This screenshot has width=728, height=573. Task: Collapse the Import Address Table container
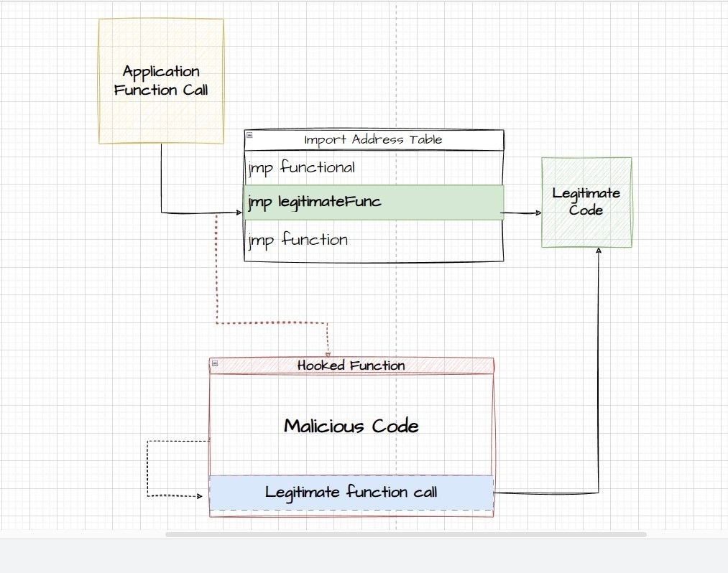tap(249, 135)
